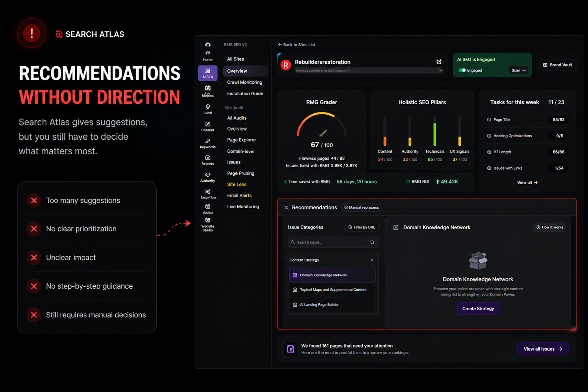Viewport: 588px width, 392px height.
Task: Click the $ 49.42K RMG ROI value
Action: pyautogui.click(x=447, y=181)
